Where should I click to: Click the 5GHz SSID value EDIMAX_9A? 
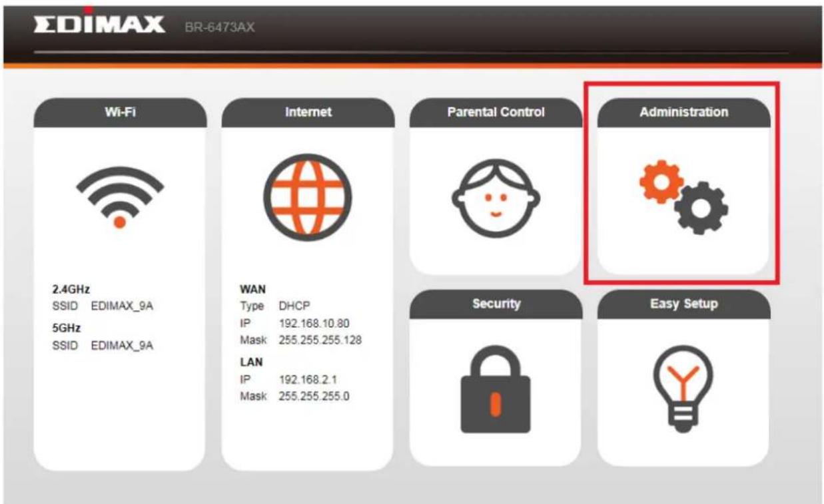point(123,345)
